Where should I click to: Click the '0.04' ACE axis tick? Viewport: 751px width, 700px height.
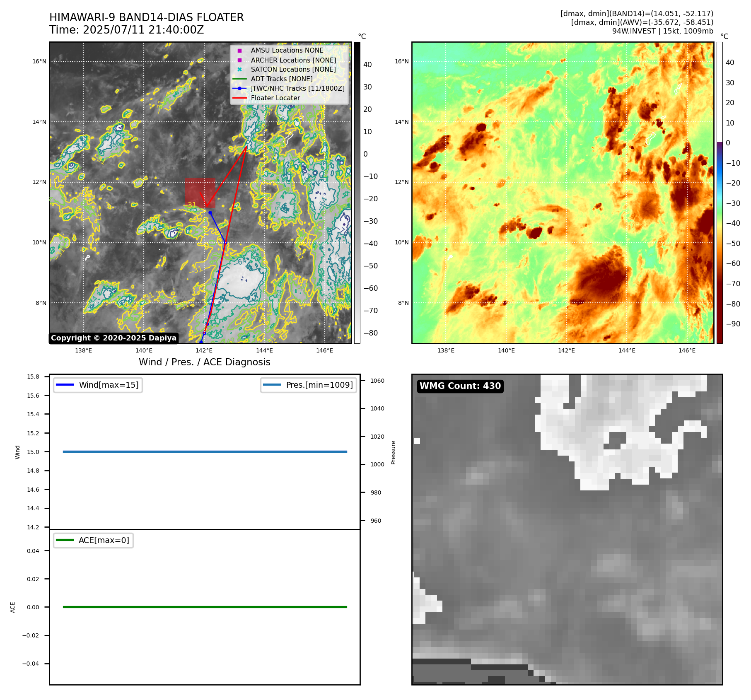[x=33, y=551]
